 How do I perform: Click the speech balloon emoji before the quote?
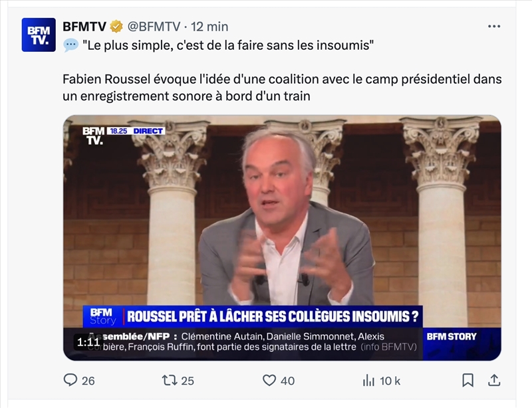(70, 45)
